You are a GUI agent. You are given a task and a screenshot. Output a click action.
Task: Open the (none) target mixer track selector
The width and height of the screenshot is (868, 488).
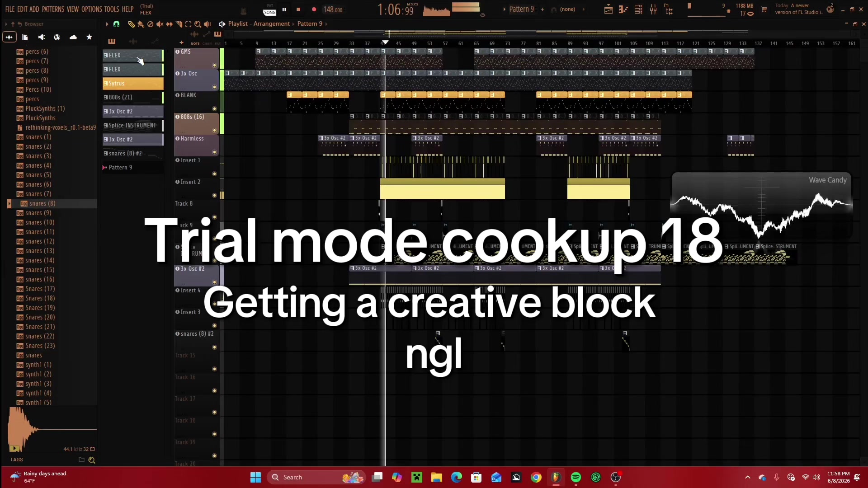coord(568,9)
